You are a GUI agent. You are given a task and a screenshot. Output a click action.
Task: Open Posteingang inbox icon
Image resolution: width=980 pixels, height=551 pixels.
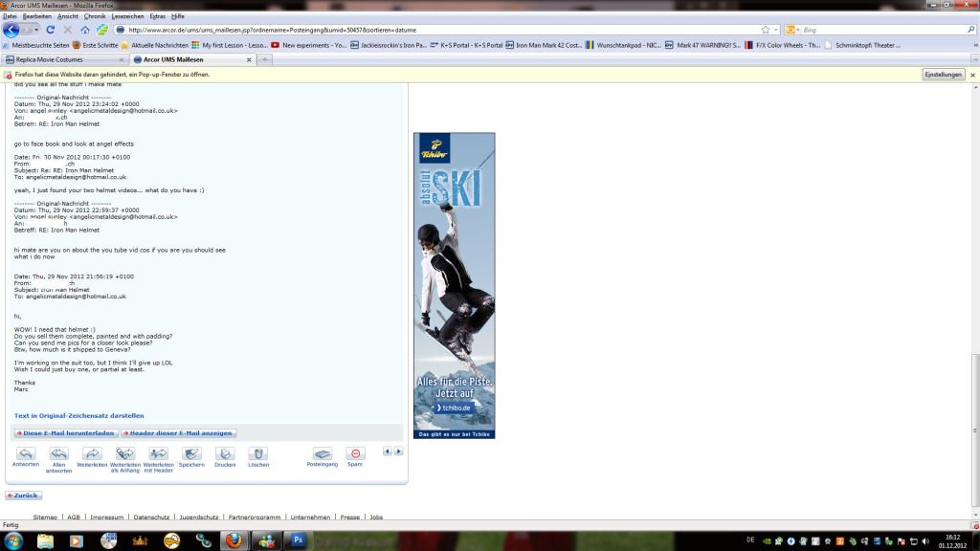(322, 453)
